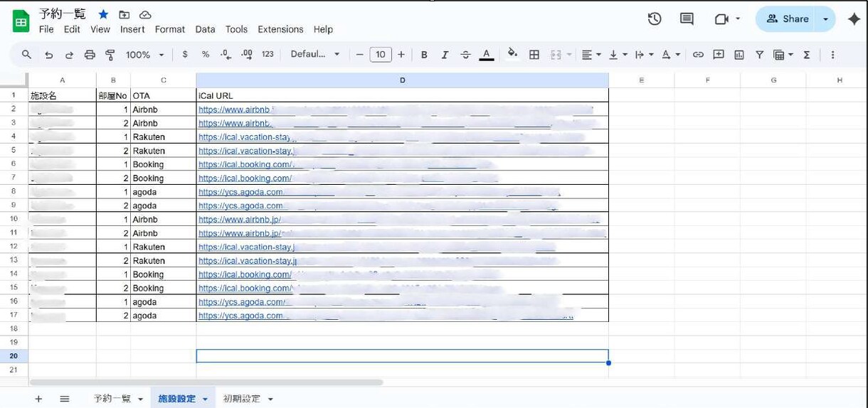Screen dimensions: 868x408
Task: Toggle bold formatting
Action: coord(424,55)
